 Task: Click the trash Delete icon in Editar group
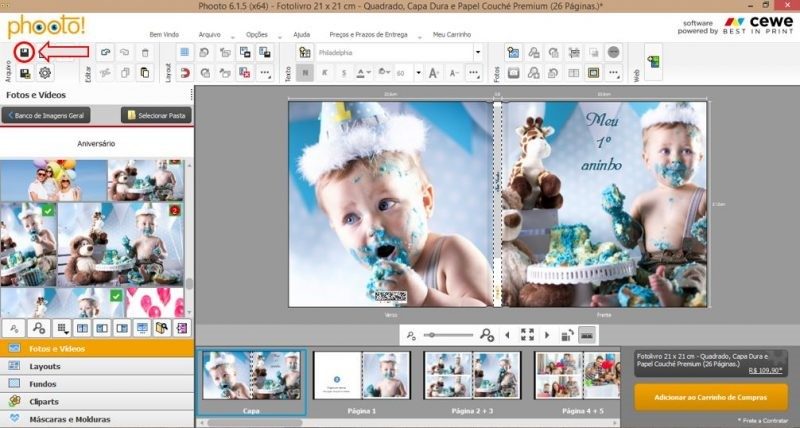click(145, 52)
